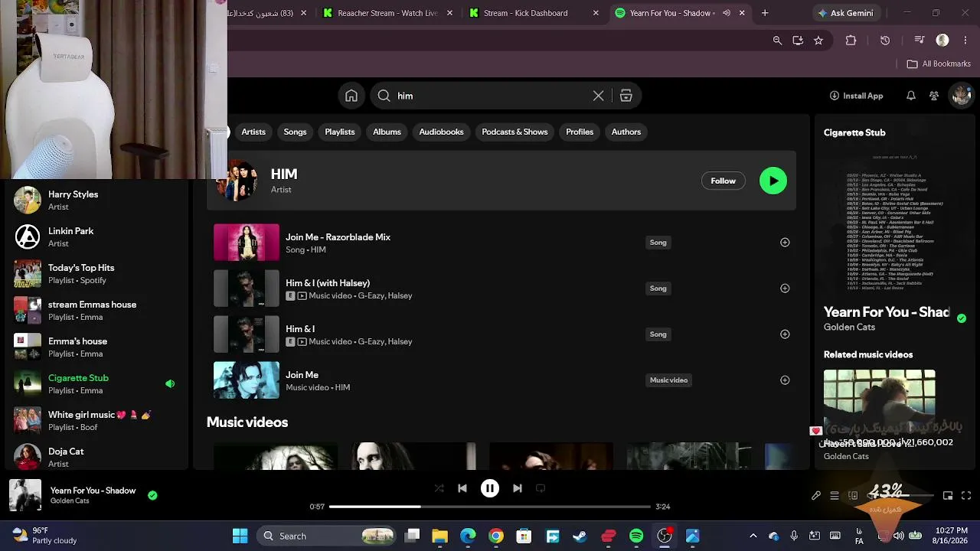This screenshot has width=980, height=551.
Task: Click the 'him' search input field
Action: point(490,96)
